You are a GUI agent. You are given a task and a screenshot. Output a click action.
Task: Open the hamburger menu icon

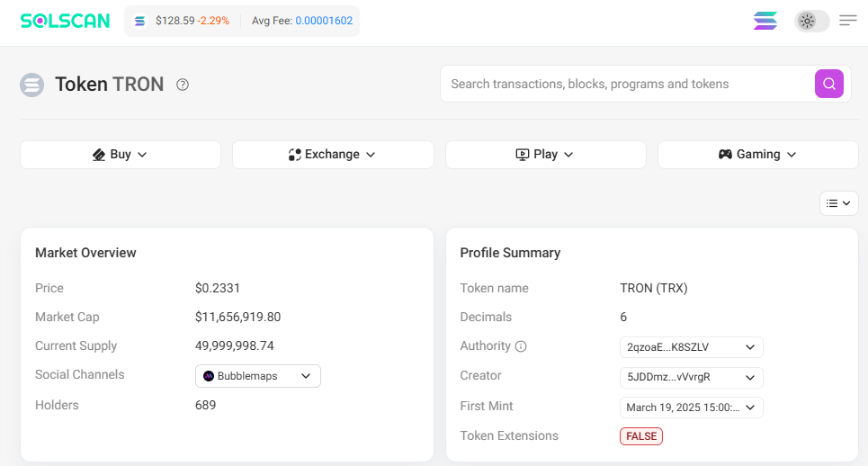point(847,21)
